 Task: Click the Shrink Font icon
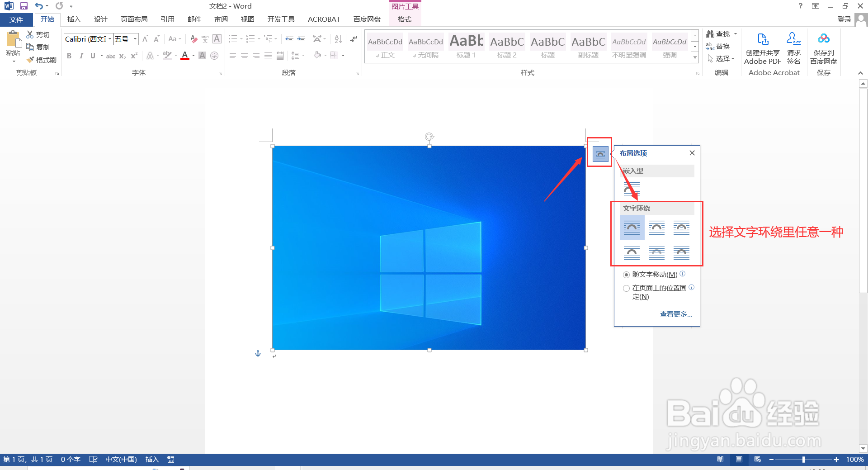coord(156,39)
